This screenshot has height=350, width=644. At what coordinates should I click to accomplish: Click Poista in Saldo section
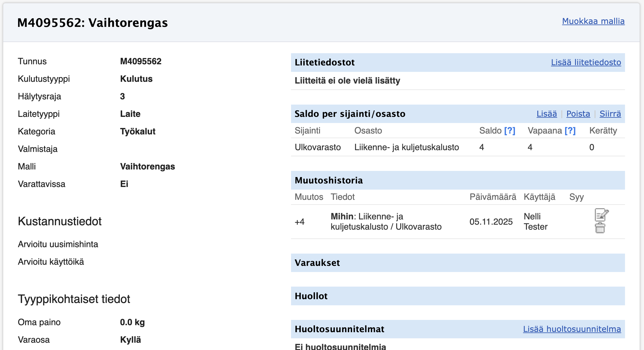pyautogui.click(x=578, y=114)
